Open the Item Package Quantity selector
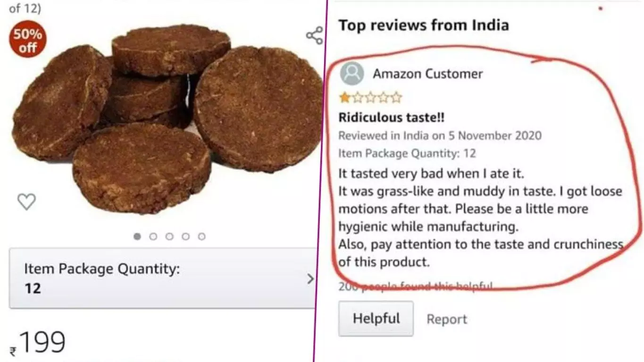This screenshot has height=362, width=644. click(163, 278)
